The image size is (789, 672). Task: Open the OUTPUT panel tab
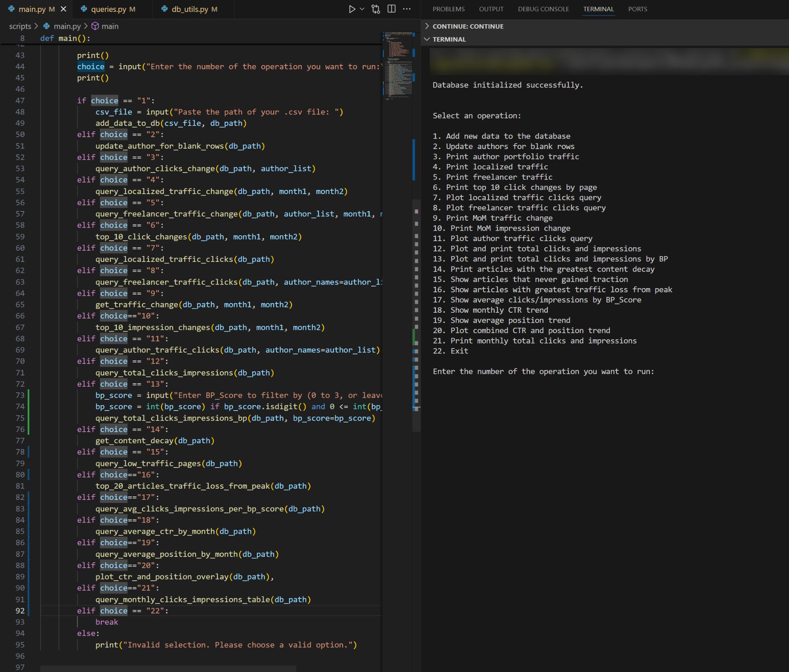point(491,9)
